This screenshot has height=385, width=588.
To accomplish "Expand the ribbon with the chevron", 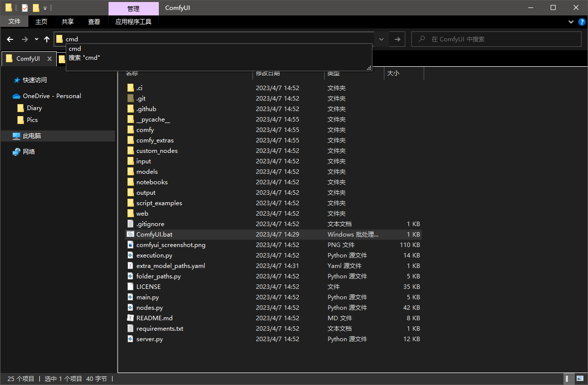I will coord(571,22).
